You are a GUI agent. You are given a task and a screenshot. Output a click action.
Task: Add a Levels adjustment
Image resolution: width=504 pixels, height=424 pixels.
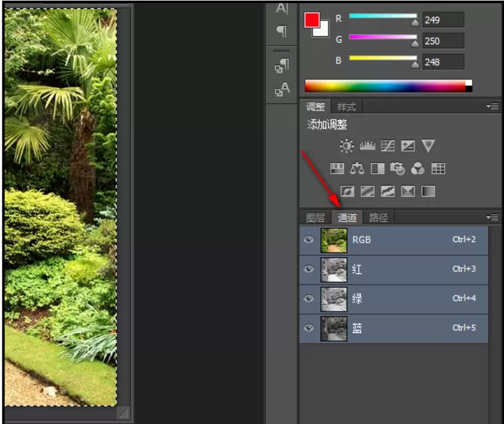(x=368, y=146)
